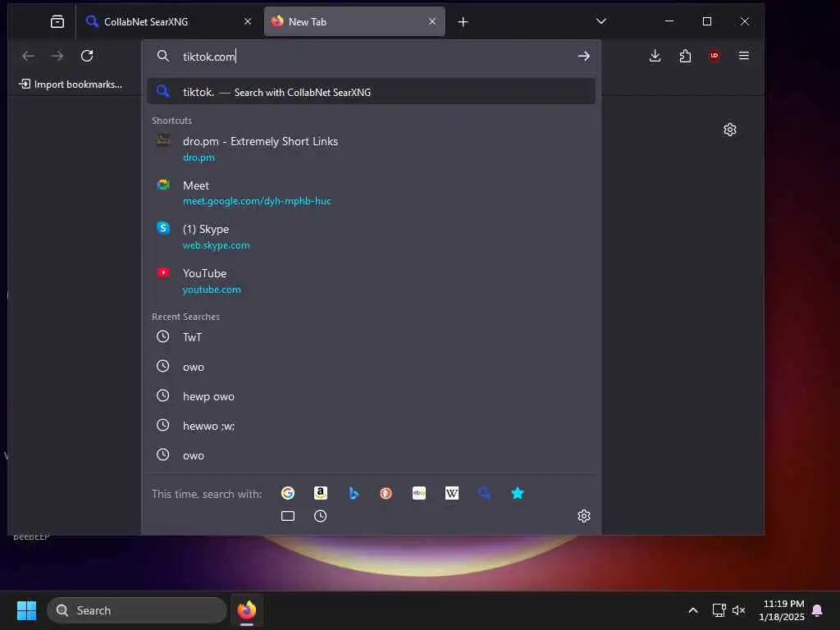Screen dimensions: 840x630
Task: Select recent search 'hewp owo'
Action: (372, 396)
